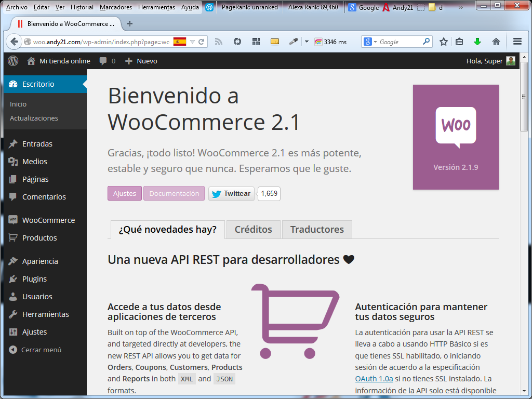Open Inicio in the Escritorio submenu
The width and height of the screenshot is (532, 399).
[18, 104]
